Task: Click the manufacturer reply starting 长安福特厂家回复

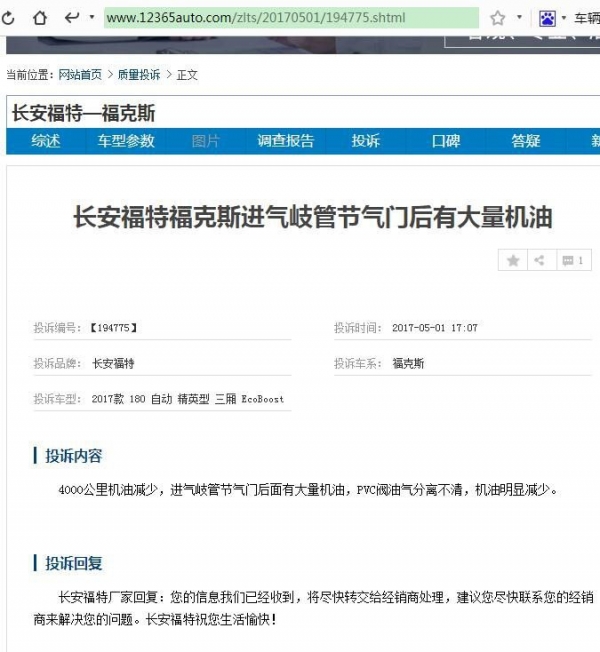Action: [313, 609]
